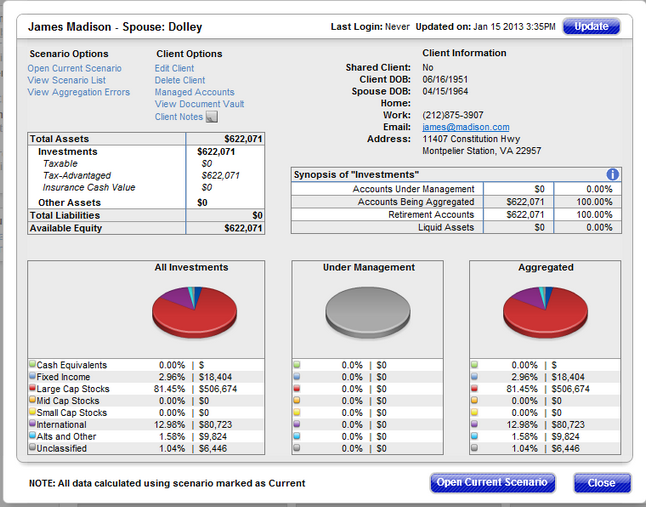Click purple swatch in Under Management legend
This screenshot has height=507, width=646.
(x=297, y=424)
